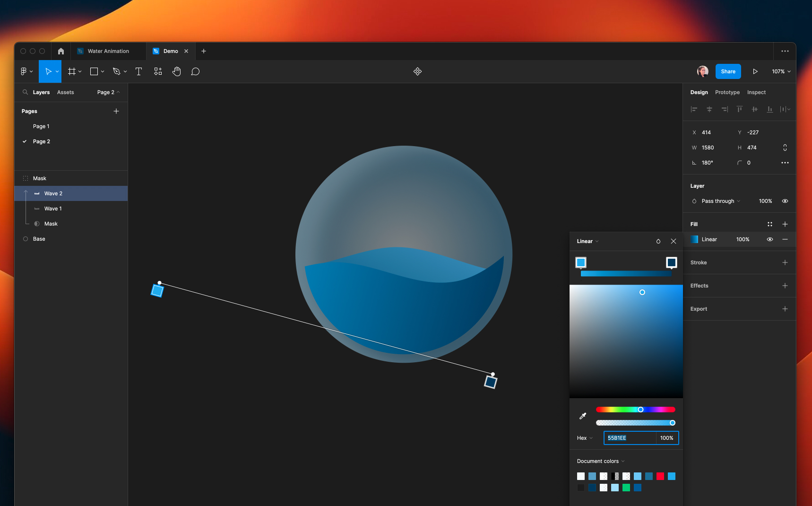
Task: Select the Hand tool
Action: coord(176,71)
